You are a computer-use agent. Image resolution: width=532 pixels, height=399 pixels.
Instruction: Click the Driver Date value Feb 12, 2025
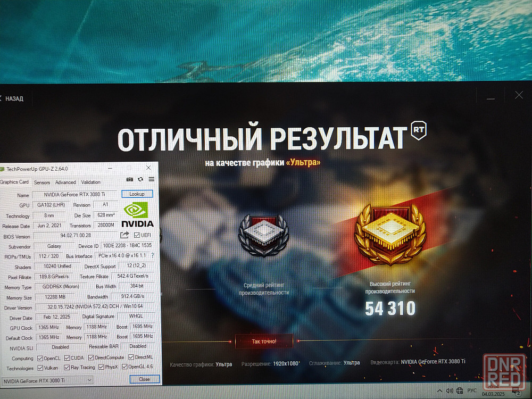tap(57, 317)
